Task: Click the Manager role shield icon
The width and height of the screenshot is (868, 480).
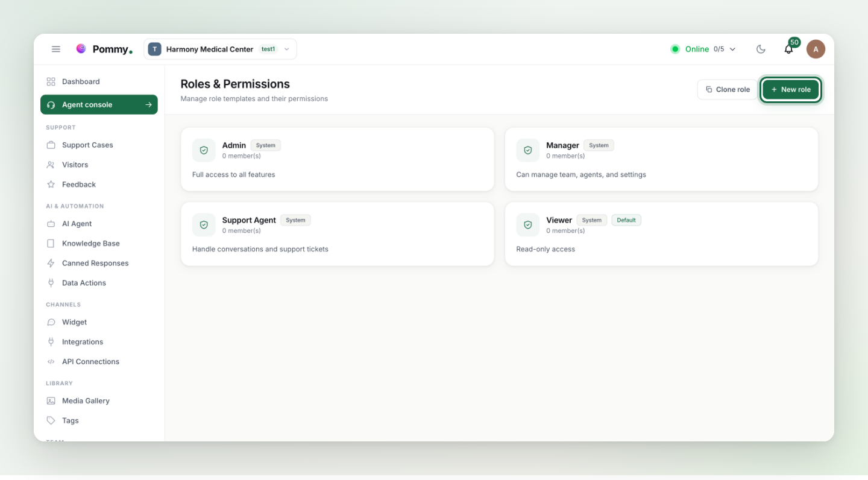Action: click(528, 150)
